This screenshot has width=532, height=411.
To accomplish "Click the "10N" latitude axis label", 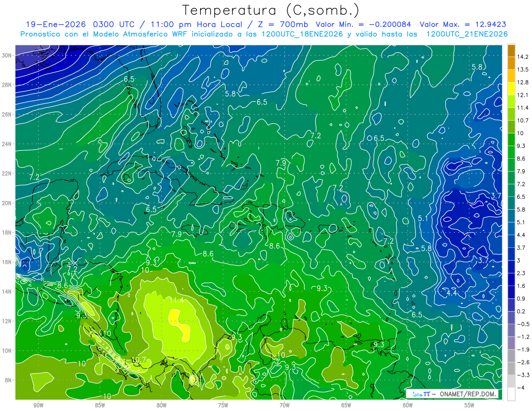I will [7, 351].
